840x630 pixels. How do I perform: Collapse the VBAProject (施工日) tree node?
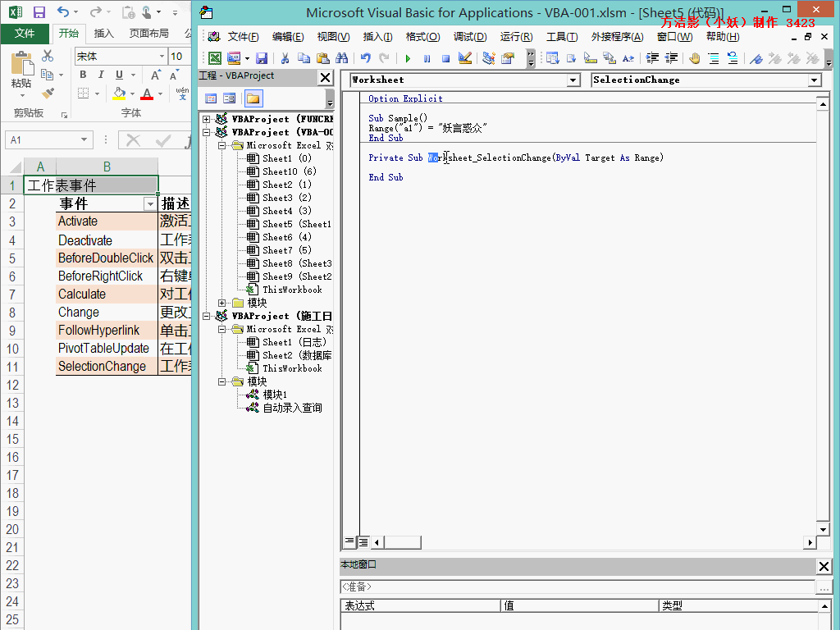click(206, 316)
